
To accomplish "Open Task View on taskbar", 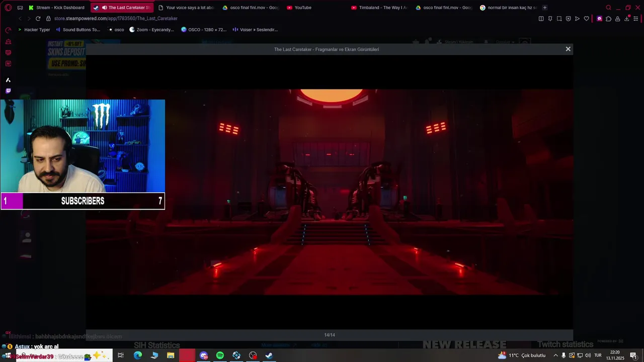I will (x=121, y=355).
